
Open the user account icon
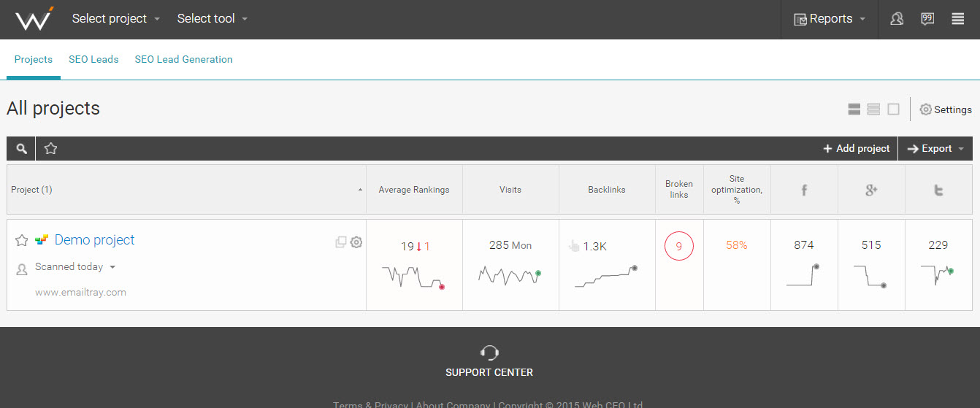897,19
